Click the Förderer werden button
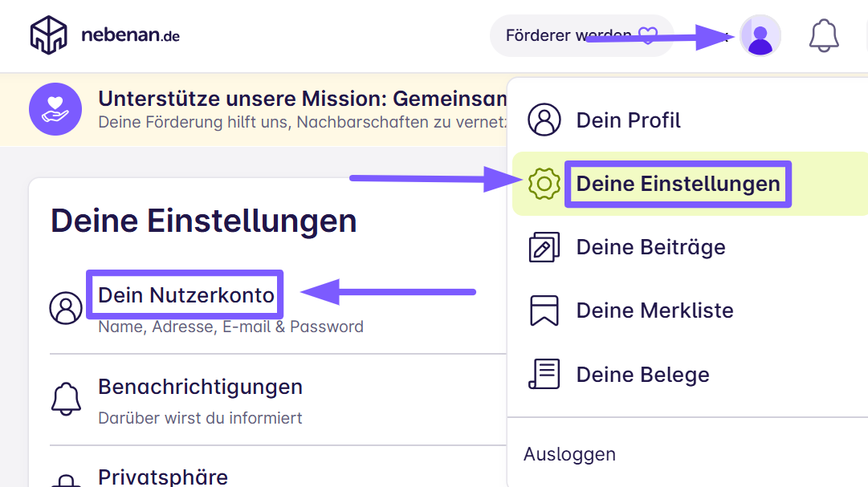The image size is (868, 487). pos(582,35)
